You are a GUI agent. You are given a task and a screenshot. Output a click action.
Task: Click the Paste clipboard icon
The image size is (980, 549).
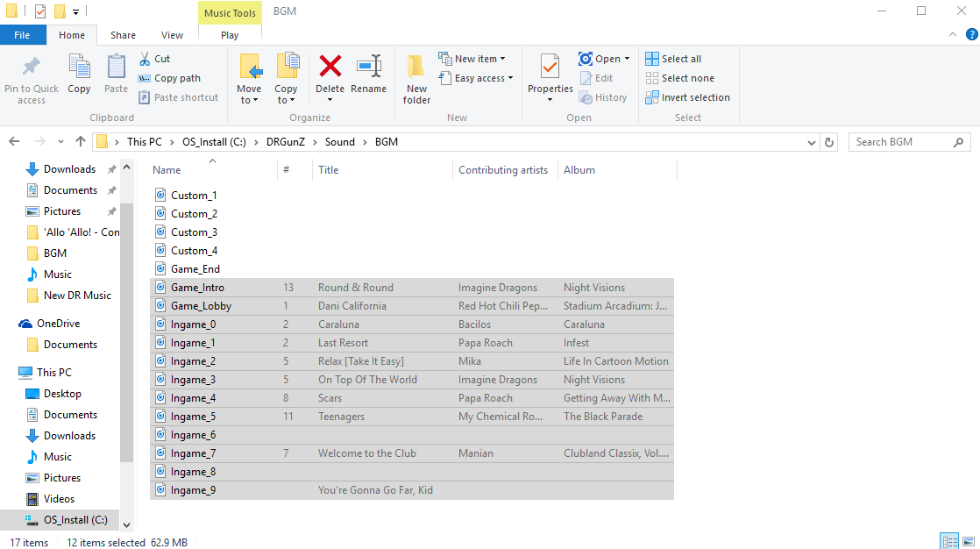point(116,67)
